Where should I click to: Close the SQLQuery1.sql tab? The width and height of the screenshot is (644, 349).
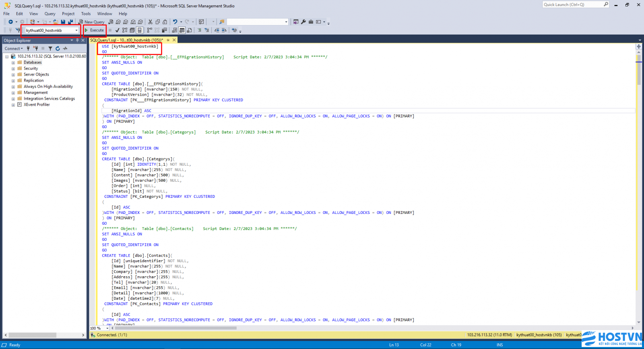pos(174,40)
